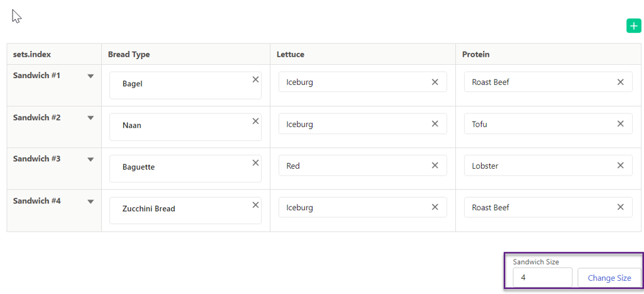Focus the Sandwich Size input field
The image size is (644, 294).
[542, 278]
